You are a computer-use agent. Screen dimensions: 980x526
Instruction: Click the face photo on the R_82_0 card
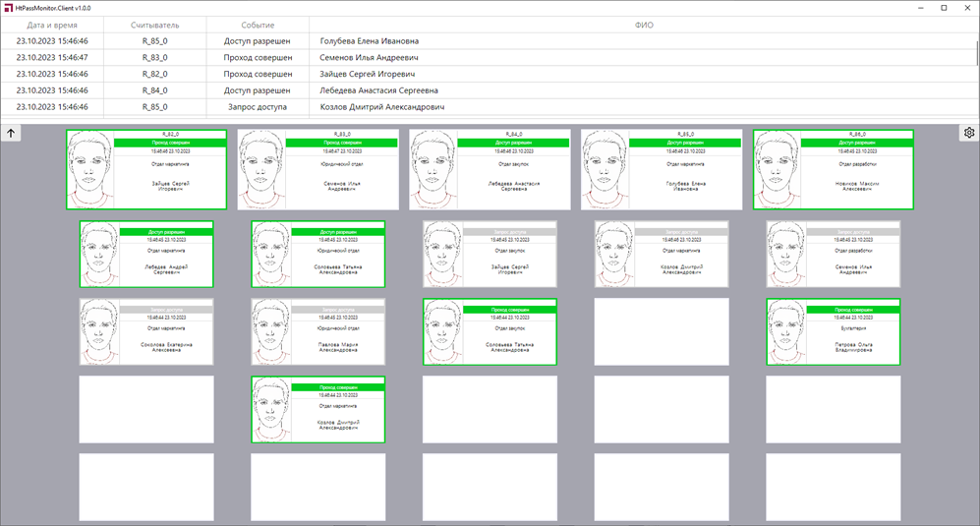[89, 169]
